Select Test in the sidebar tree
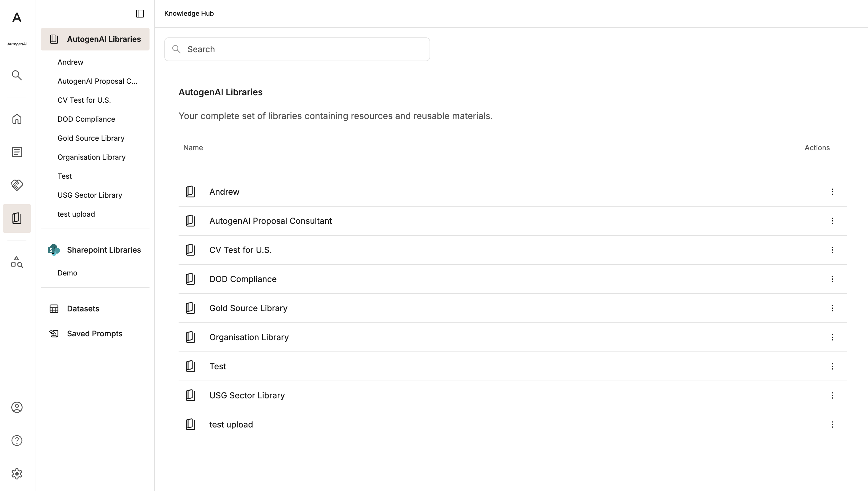Image resolution: width=868 pixels, height=491 pixels. (x=65, y=176)
